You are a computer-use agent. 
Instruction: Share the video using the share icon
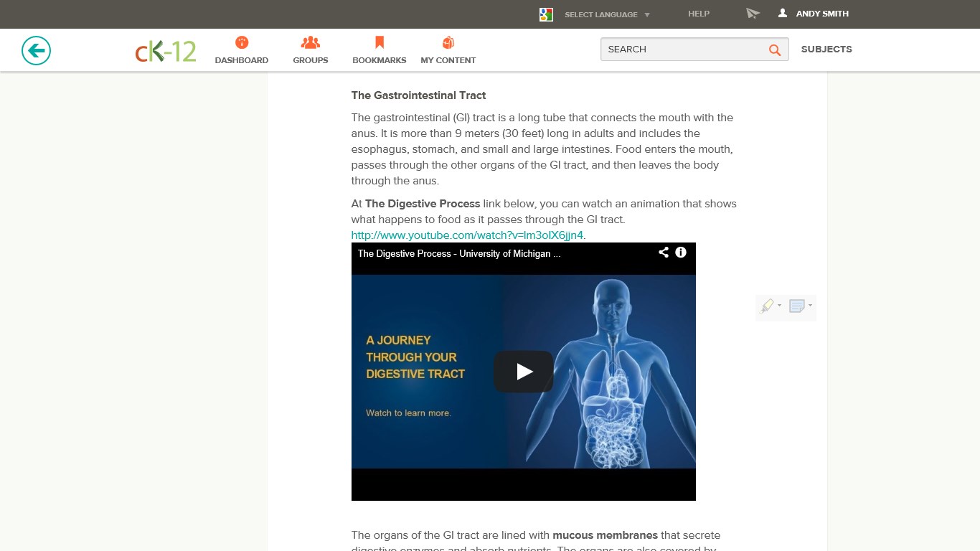tap(664, 253)
